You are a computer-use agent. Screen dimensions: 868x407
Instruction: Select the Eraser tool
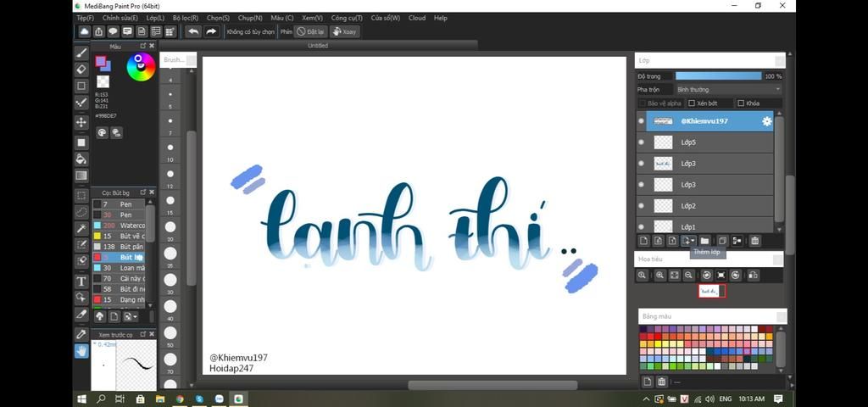coord(81,70)
